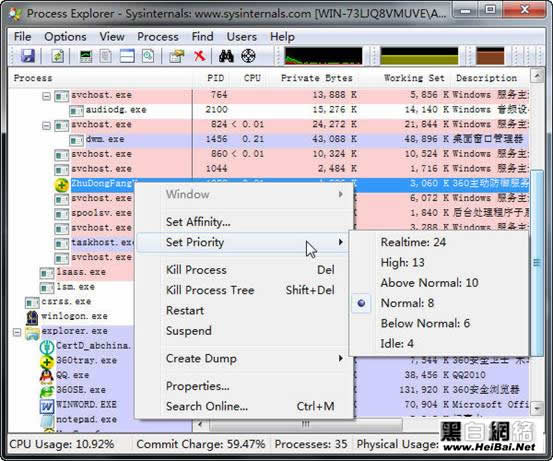Click the Show Process Tree toolbar icon

tap(106, 56)
